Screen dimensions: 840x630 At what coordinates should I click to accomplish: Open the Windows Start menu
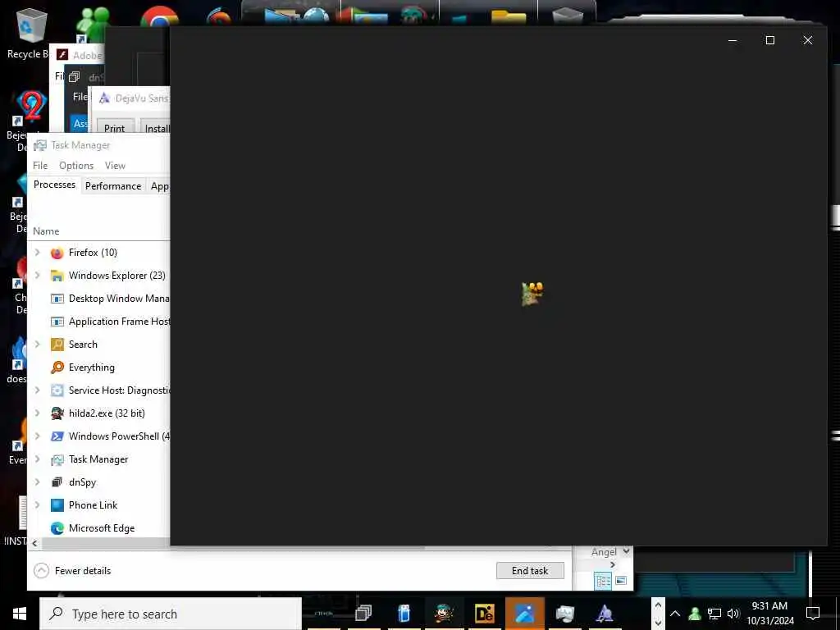click(20, 614)
